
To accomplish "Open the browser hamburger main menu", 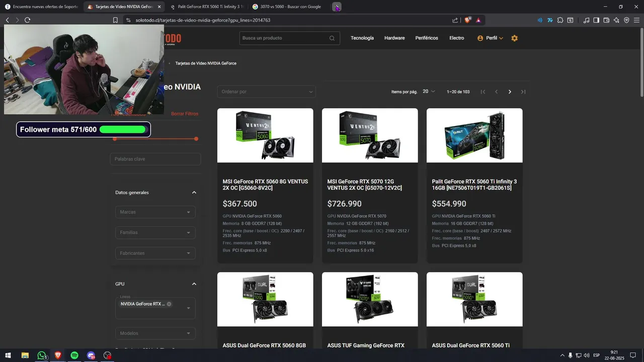I will (636, 20).
